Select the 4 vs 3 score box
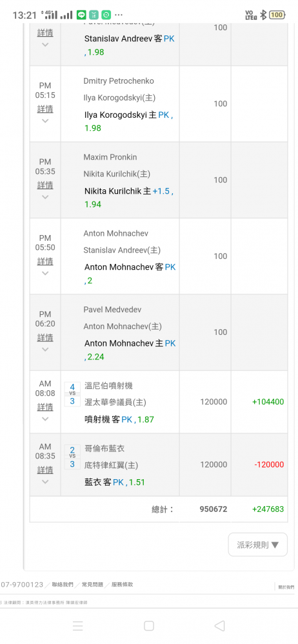Screen dimensions: 298x644 (x=72, y=394)
